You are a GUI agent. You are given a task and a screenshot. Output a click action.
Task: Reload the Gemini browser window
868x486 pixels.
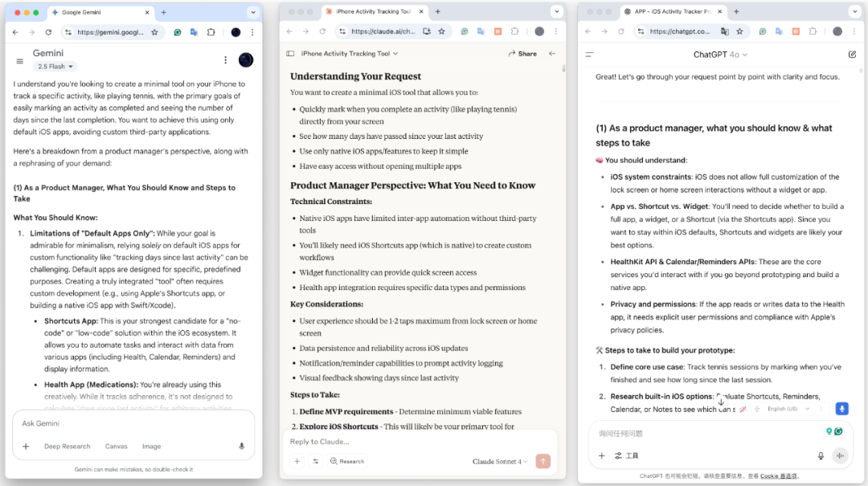[x=49, y=32]
